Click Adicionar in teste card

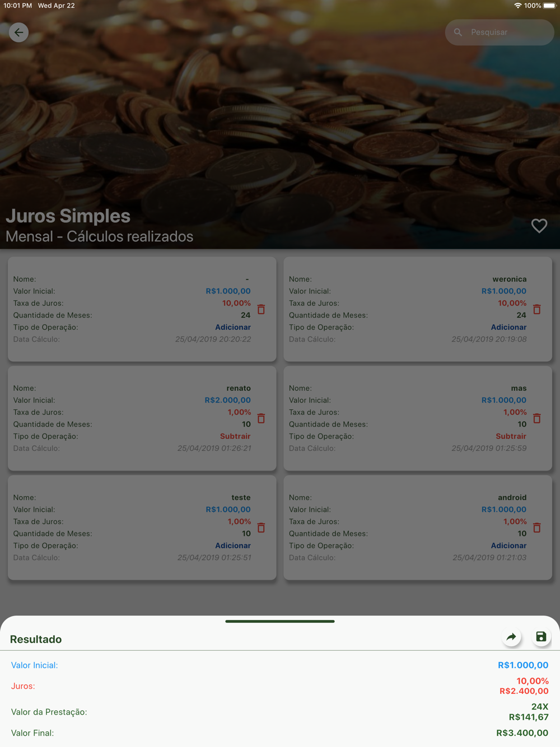pos(233,545)
